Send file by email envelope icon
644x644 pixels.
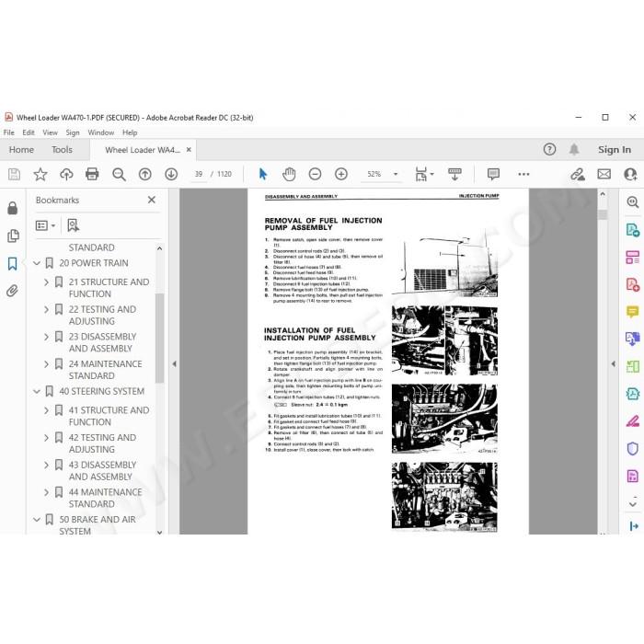[x=604, y=174]
